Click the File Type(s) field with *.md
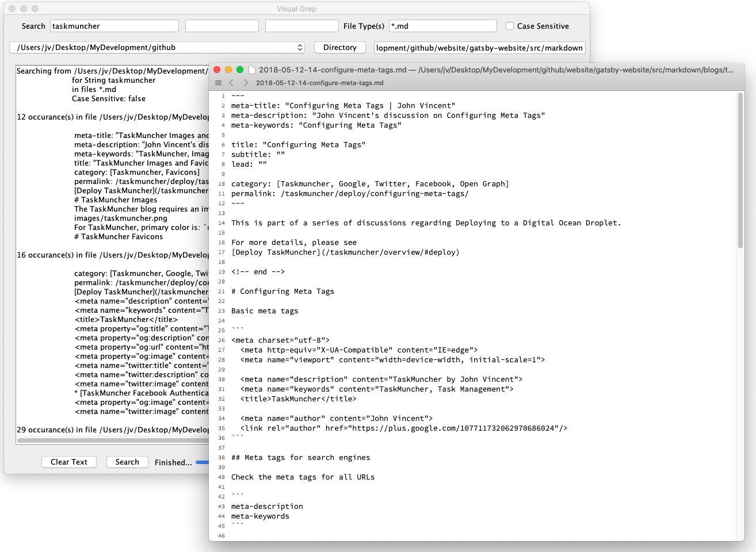Viewport: 756px width, 552px height. click(443, 26)
